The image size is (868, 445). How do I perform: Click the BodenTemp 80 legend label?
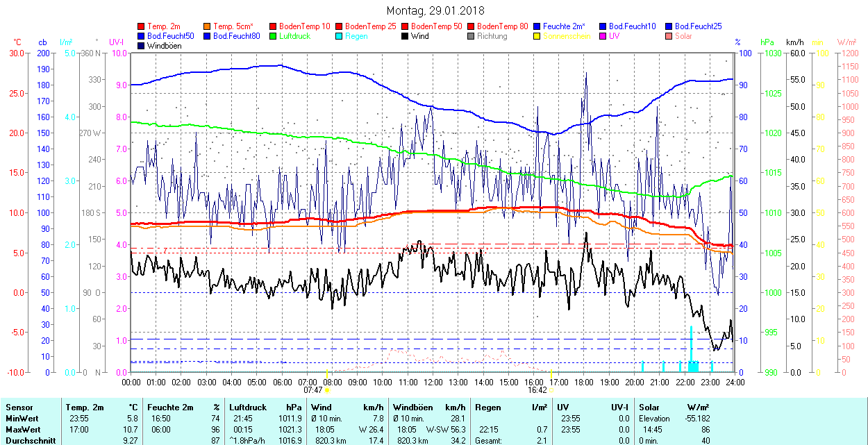pyautogui.click(x=502, y=26)
